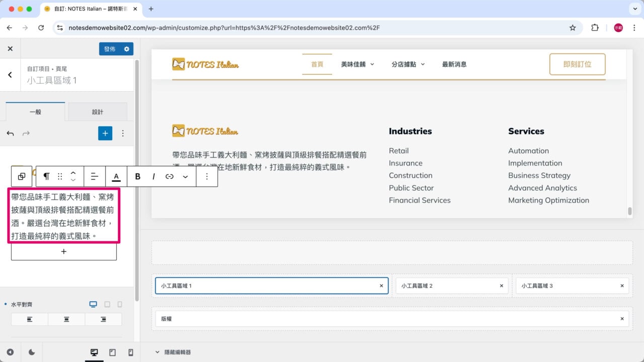The height and width of the screenshot is (362, 644).
Task: Apply italic formatting to the paragraph
Action: 153,176
